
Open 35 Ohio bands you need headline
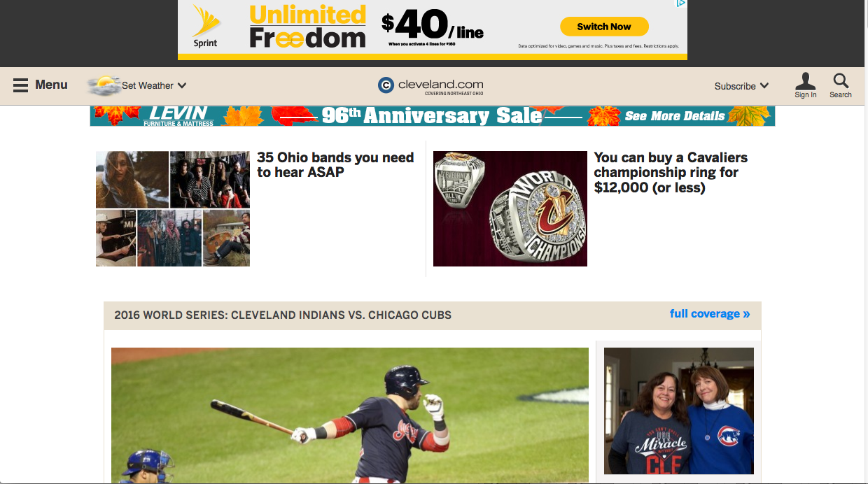pos(335,165)
